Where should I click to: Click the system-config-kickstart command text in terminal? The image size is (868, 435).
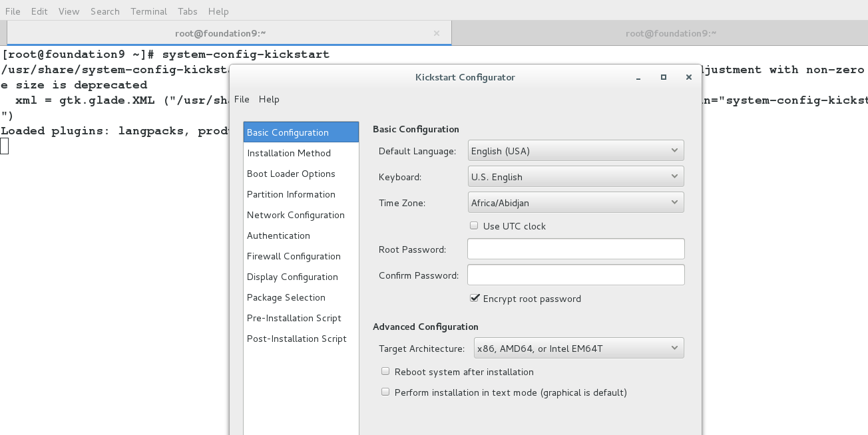(246, 55)
